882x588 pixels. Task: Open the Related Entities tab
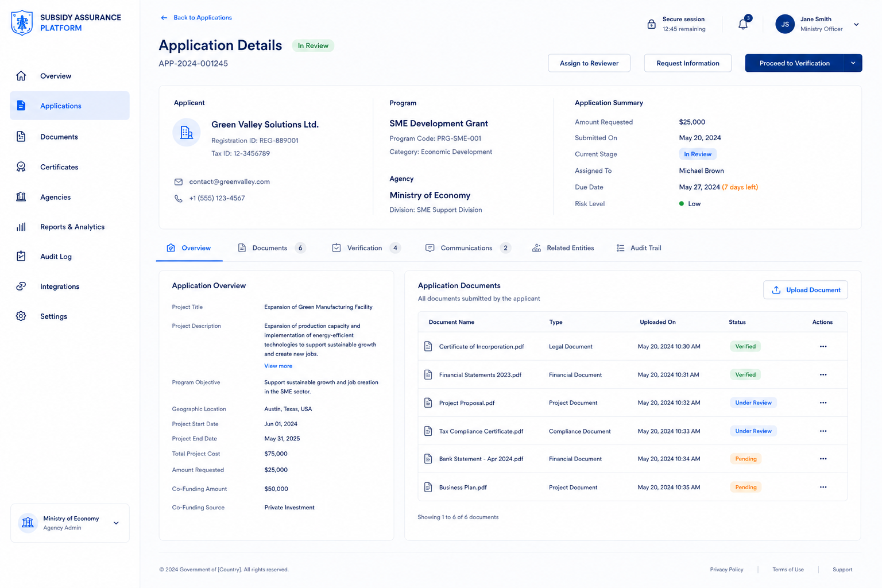pos(563,248)
